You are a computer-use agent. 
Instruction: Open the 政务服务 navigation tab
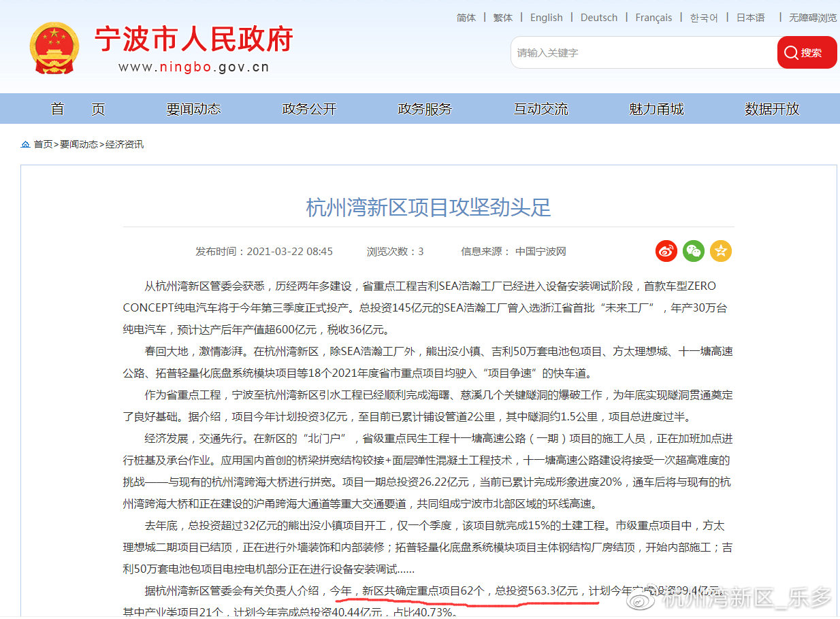pyautogui.click(x=425, y=109)
